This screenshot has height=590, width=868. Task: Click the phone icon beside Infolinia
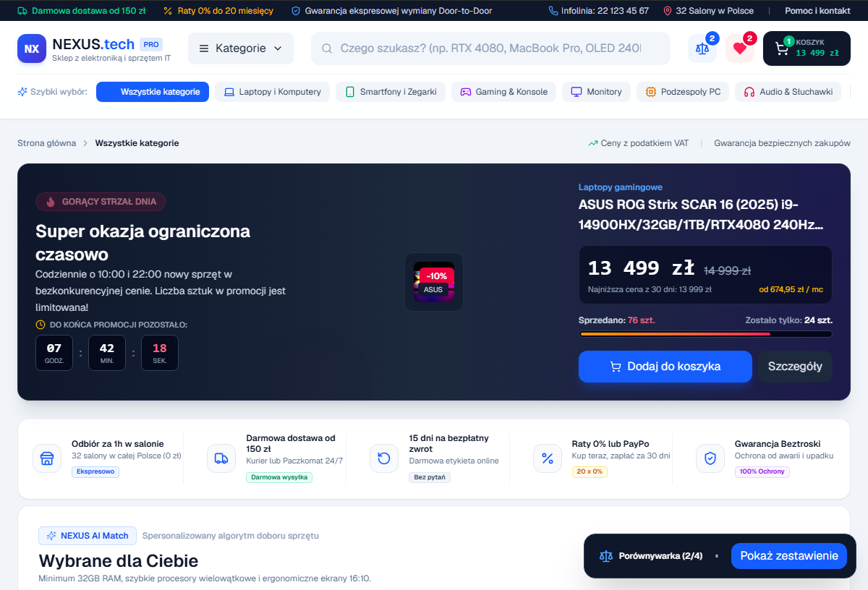coord(553,11)
